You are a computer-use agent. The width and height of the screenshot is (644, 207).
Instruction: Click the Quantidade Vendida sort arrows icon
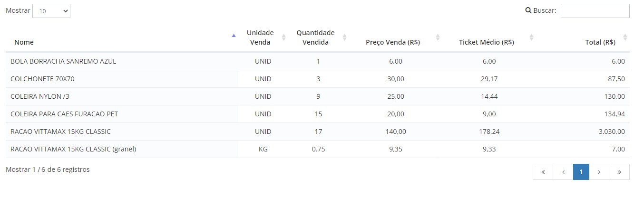(345, 37)
